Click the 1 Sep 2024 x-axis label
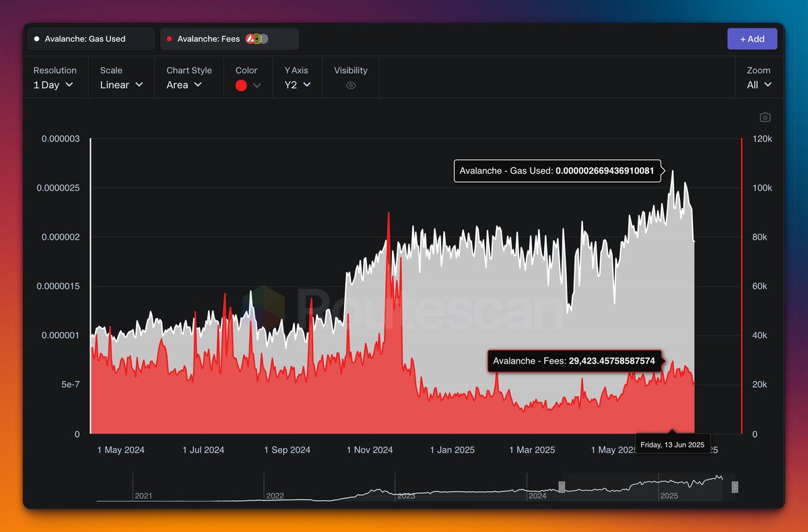This screenshot has width=808, height=532. [x=288, y=450]
